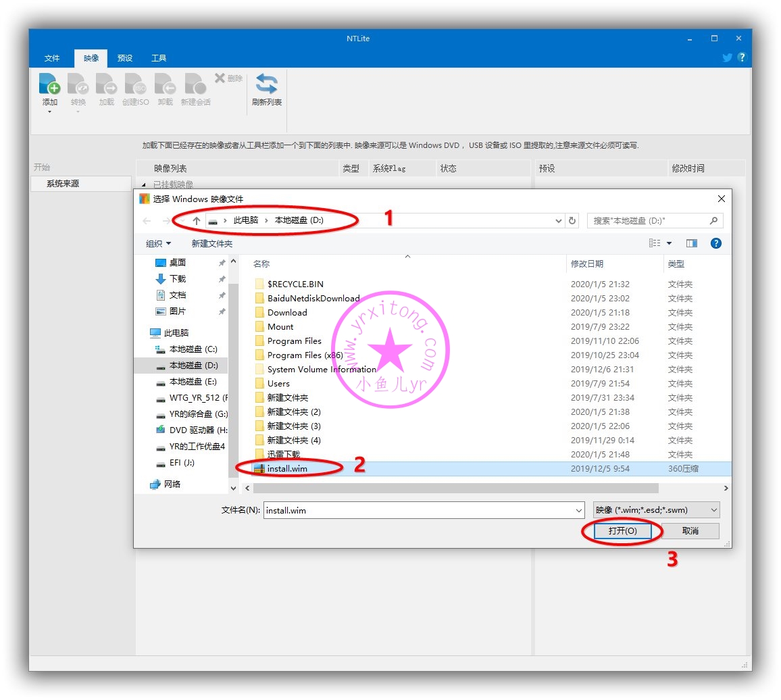Select System Source in left panel
Viewport: 781px width, 700px height.
tap(80, 184)
